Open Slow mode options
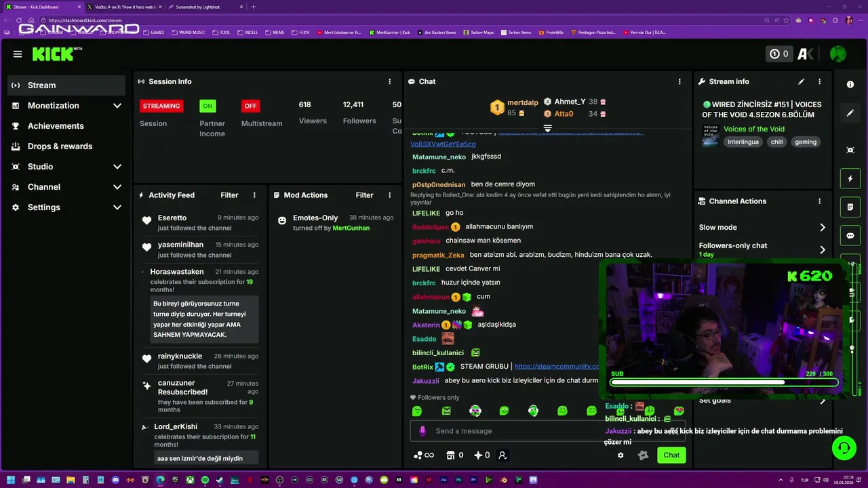Image resolution: width=868 pixels, height=488 pixels. [x=763, y=228]
